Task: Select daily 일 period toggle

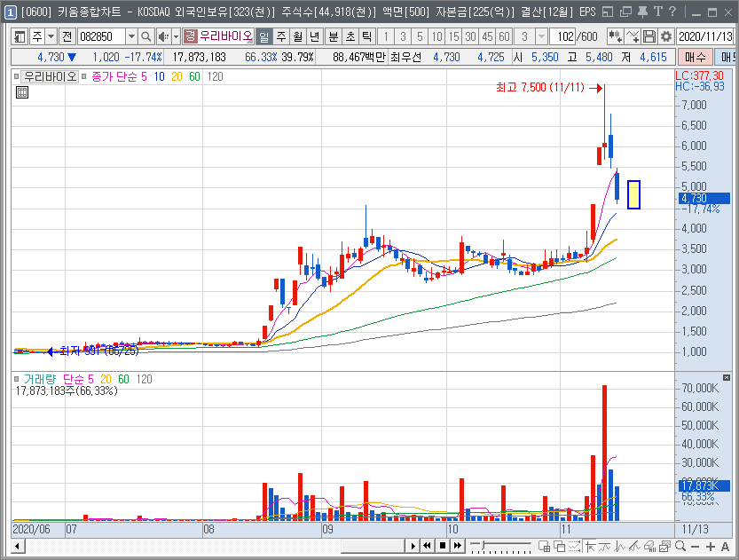Action: tap(264, 36)
